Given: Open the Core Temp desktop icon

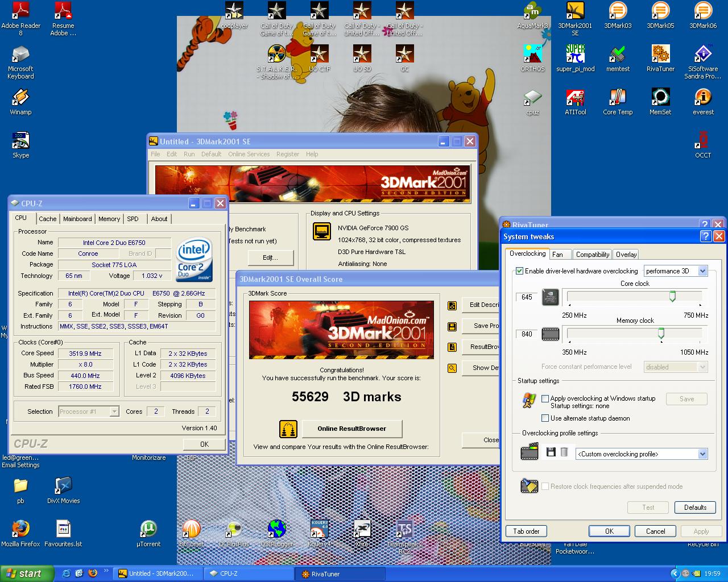Looking at the screenshot, I should [618, 102].
